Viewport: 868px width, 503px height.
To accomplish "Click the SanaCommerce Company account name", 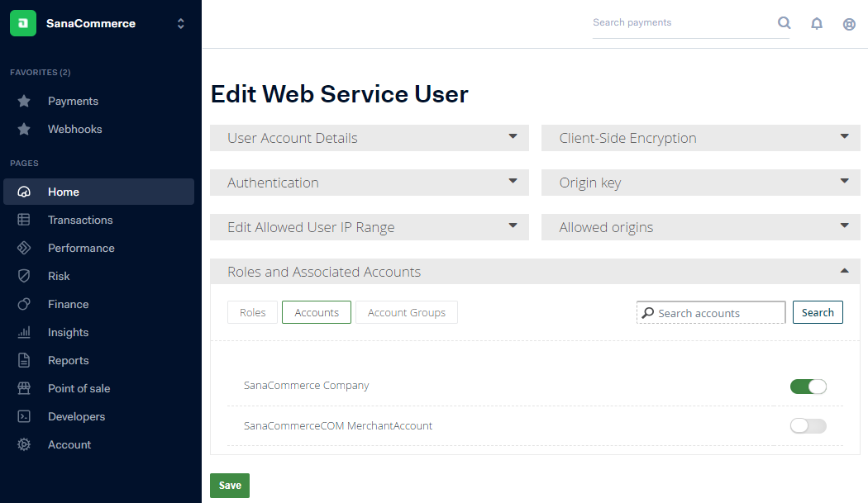I will (x=306, y=385).
